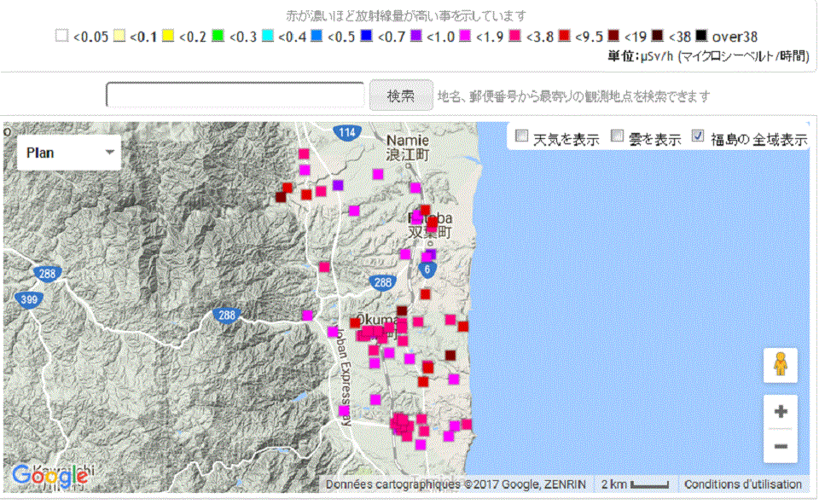Click the yellow <0.2 legend swatch
This screenshot has height=504, width=819.
[168, 36]
